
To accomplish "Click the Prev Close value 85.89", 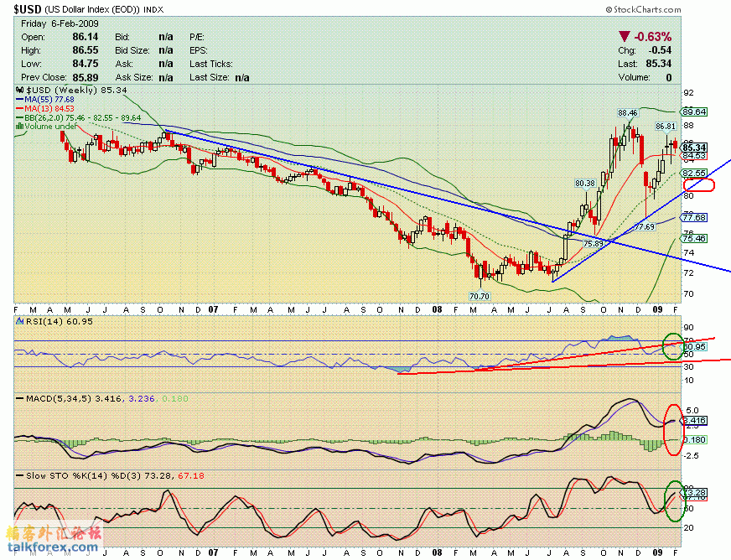I will 86,77.
